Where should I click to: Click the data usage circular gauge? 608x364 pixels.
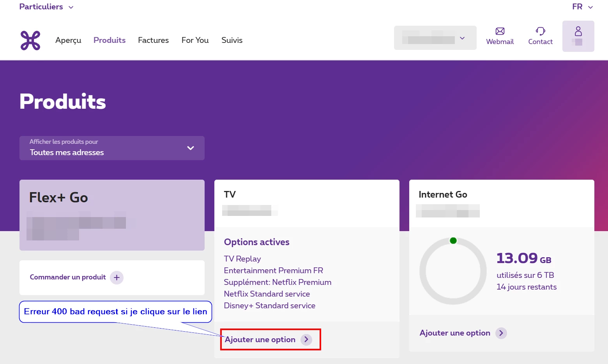453,271
